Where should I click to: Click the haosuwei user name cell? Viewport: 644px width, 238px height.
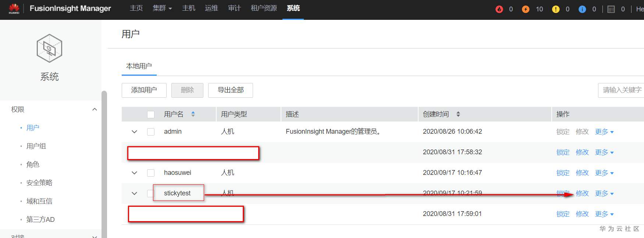(178, 173)
